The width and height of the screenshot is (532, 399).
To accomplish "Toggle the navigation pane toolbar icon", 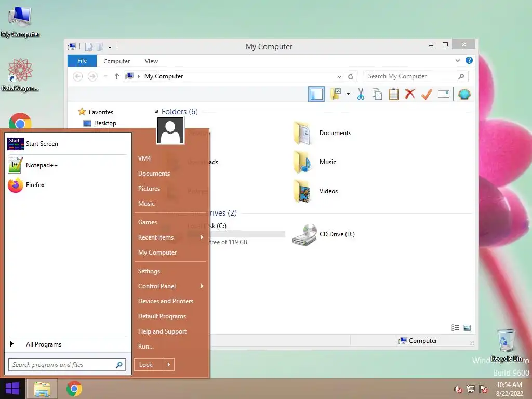I will [x=316, y=95].
